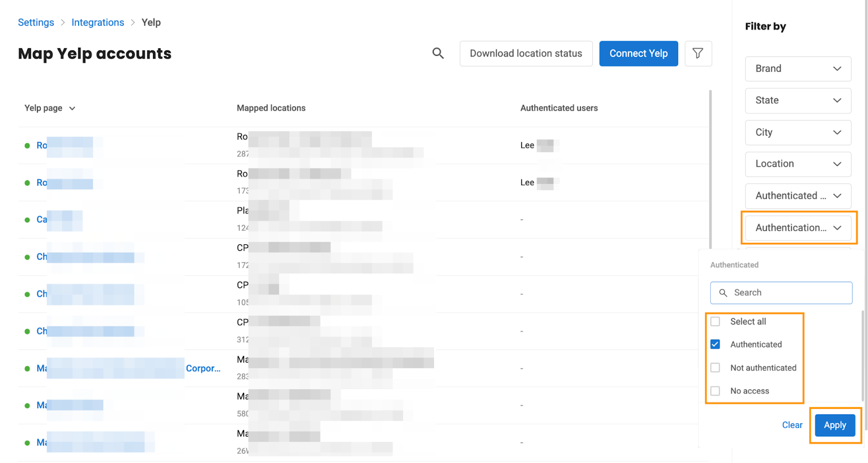The width and height of the screenshot is (868, 463).
Task: Open the Yelp page ending in Corpor...
Action: coord(129,368)
